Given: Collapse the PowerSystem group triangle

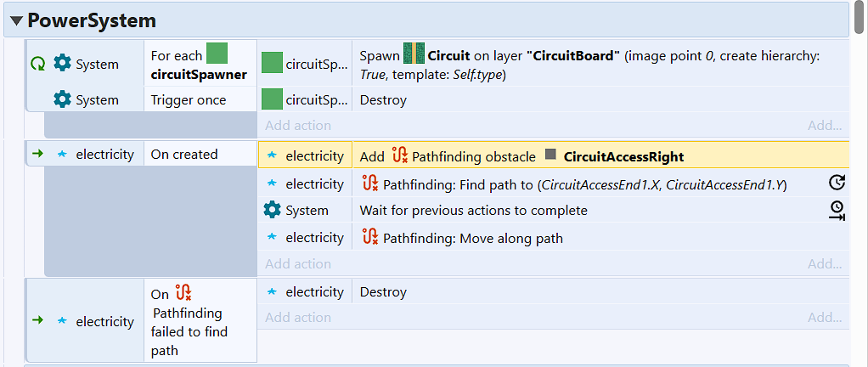Looking at the screenshot, I should [x=17, y=21].
